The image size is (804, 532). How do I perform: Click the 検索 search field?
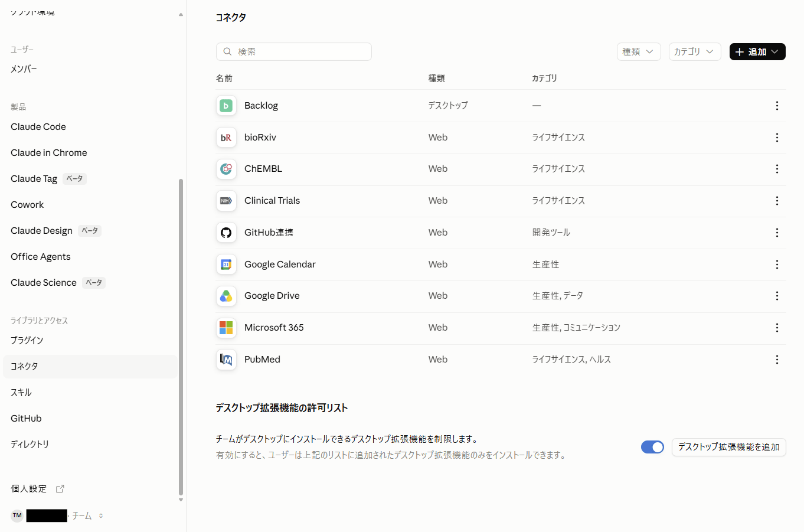tap(294, 52)
